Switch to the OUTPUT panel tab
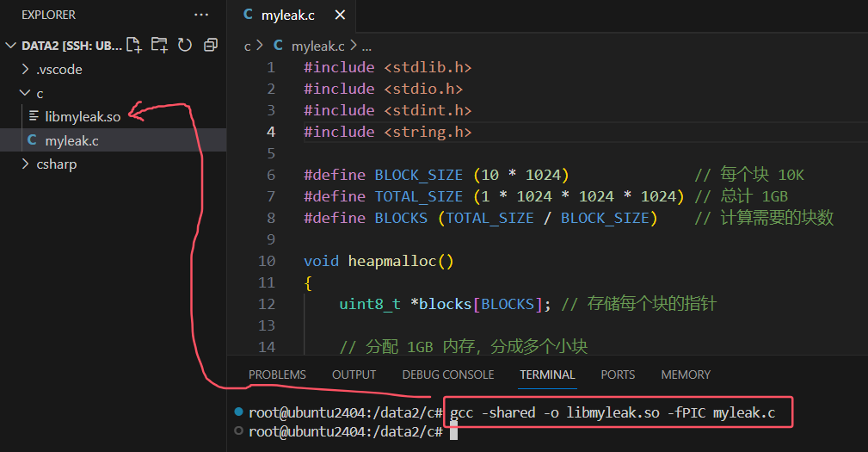868x452 pixels. pyautogui.click(x=354, y=375)
